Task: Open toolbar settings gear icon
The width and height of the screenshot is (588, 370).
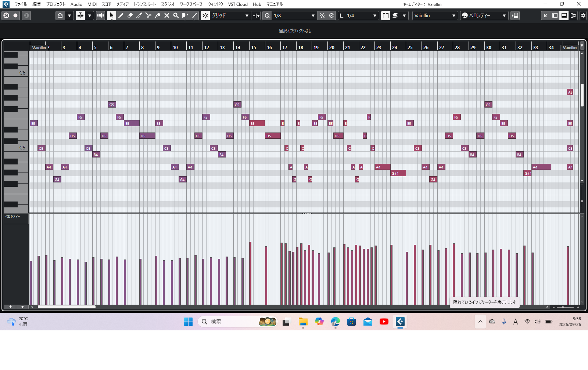Action: click(x=583, y=15)
